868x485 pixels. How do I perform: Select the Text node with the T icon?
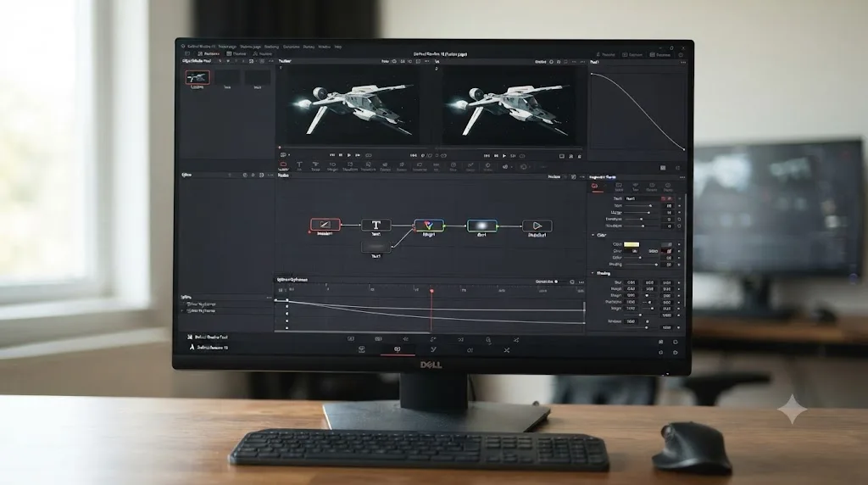pos(376,224)
